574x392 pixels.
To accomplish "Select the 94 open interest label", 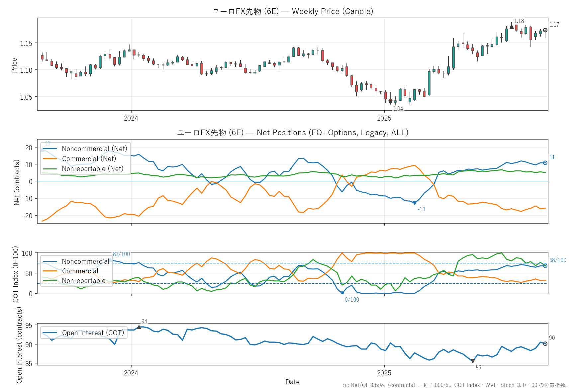I will pos(144,321).
